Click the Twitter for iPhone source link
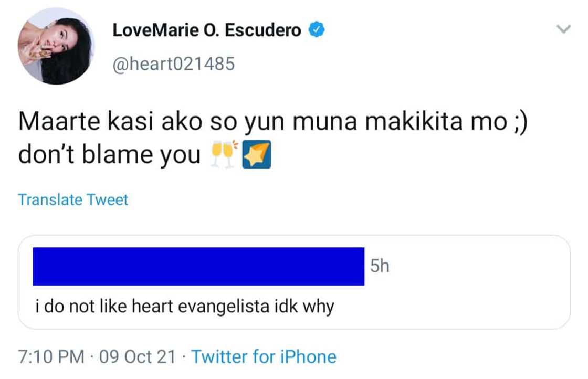This screenshot has width=588, height=379. coord(264,356)
